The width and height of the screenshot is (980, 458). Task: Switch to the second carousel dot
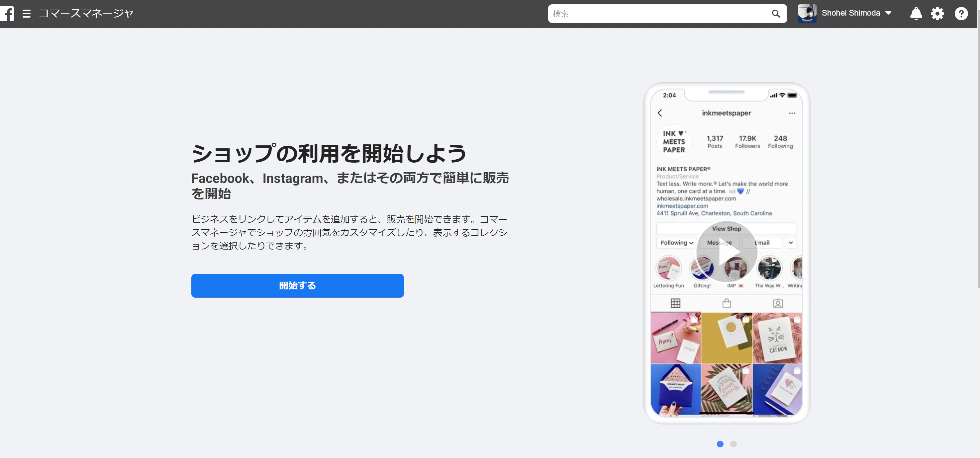[x=734, y=444]
